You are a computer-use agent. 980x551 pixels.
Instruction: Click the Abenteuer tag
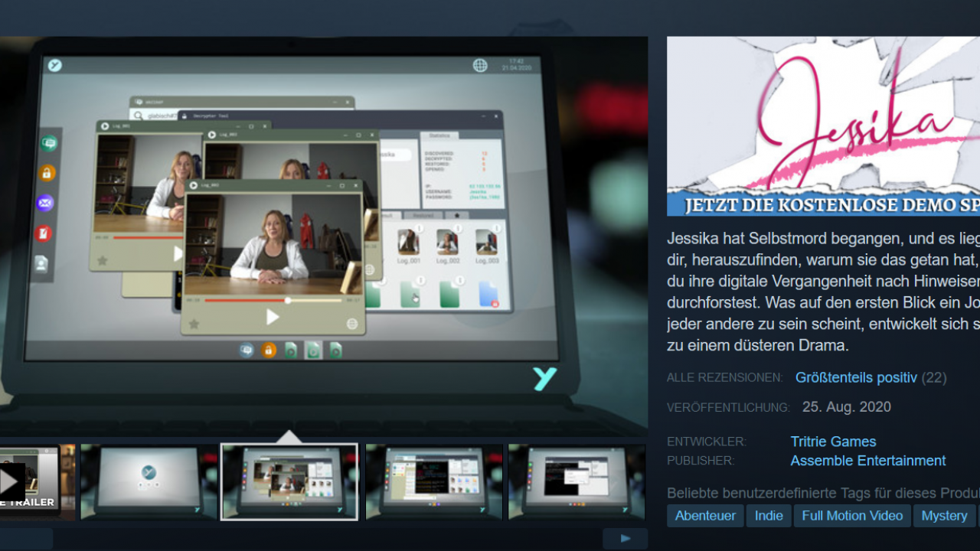705,516
